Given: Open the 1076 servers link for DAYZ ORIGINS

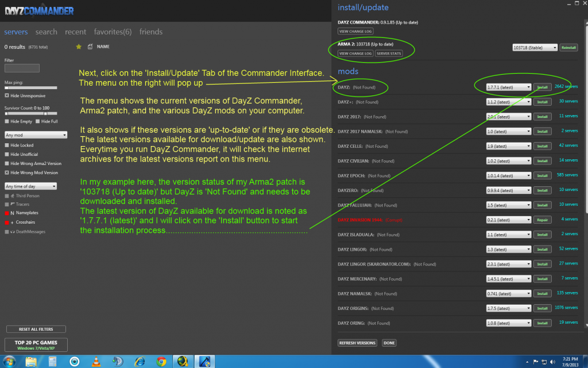Looking at the screenshot, I should (566, 308).
